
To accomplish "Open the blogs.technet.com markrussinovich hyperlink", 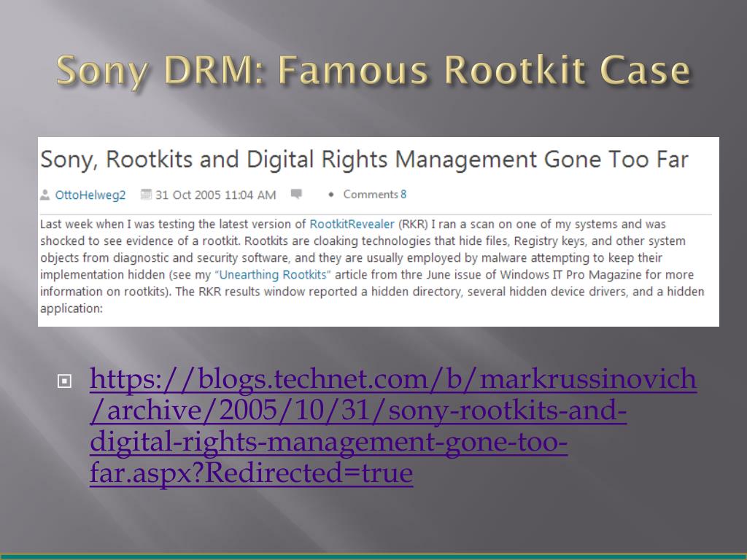I will click(x=393, y=426).
